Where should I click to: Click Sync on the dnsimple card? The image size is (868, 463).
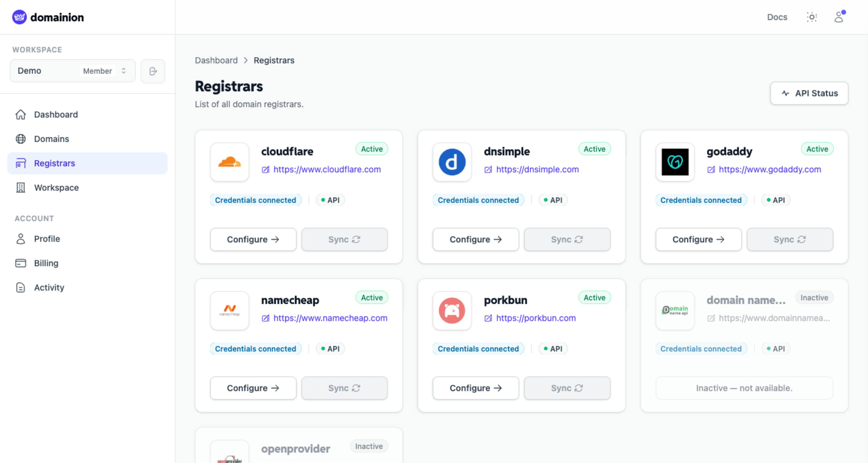tap(567, 240)
